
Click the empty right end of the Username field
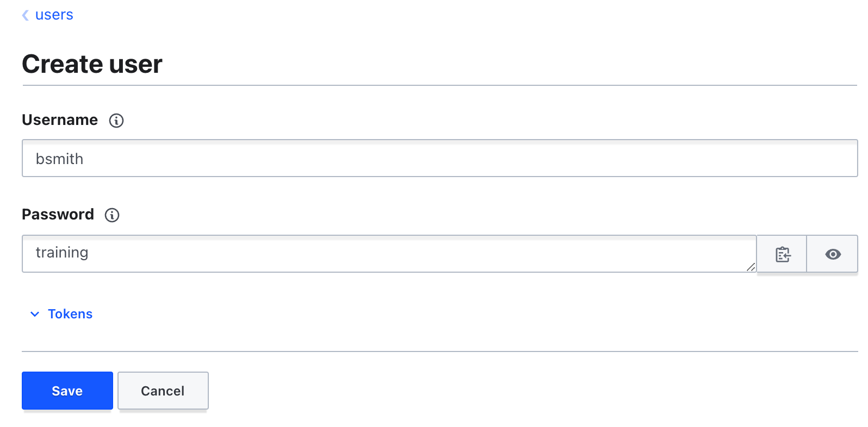pos(789,159)
